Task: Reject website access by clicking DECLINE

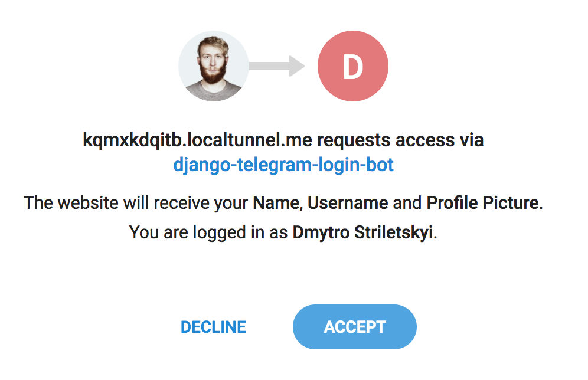Action: click(214, 326)
